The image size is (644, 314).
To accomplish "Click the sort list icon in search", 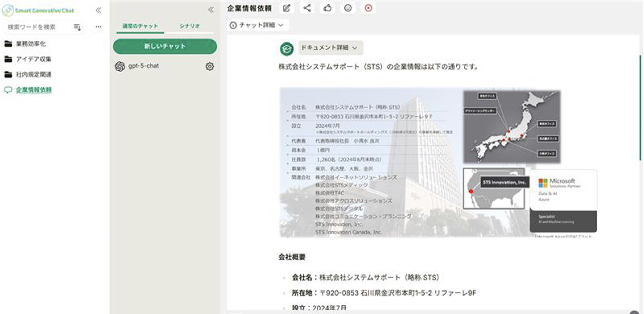I will coord(77,27).
